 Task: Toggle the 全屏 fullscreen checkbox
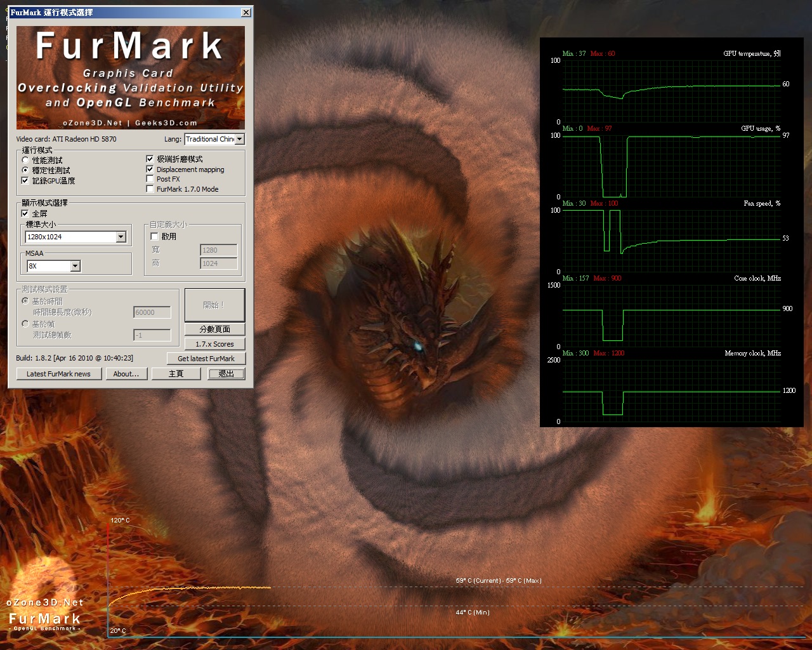pyautogui.click(x=25, y=213)
